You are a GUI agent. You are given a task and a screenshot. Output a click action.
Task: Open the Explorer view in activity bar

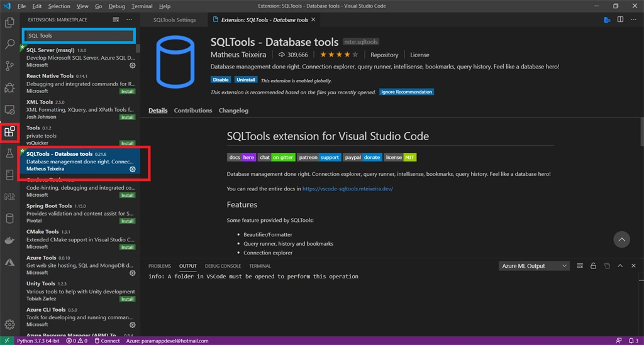[9, 22]
